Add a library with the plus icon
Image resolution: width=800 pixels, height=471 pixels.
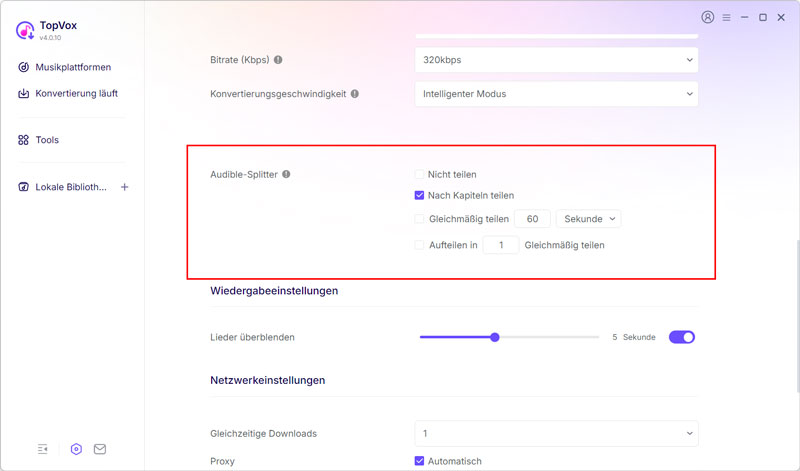pyautogui.click(x=124, y=187)
